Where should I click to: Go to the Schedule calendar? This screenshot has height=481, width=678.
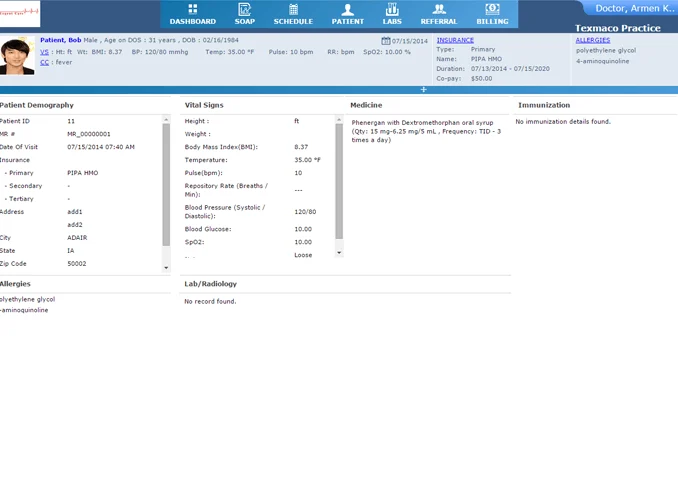click(293, 14)
